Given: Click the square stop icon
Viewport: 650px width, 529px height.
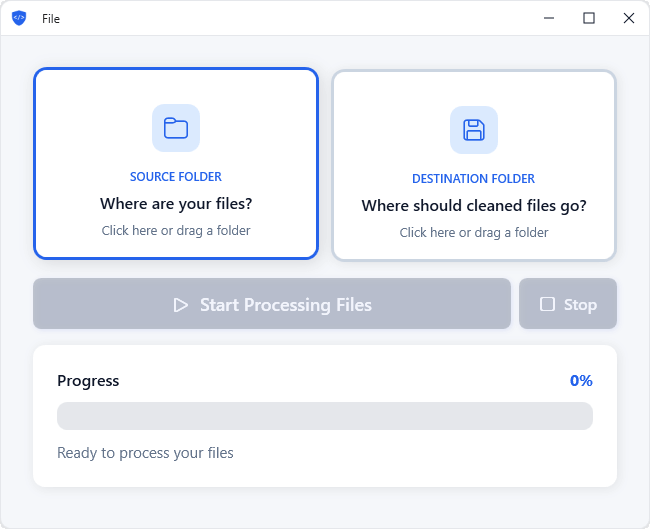Looking at the screenshot, I should click(x=547, y=304).
